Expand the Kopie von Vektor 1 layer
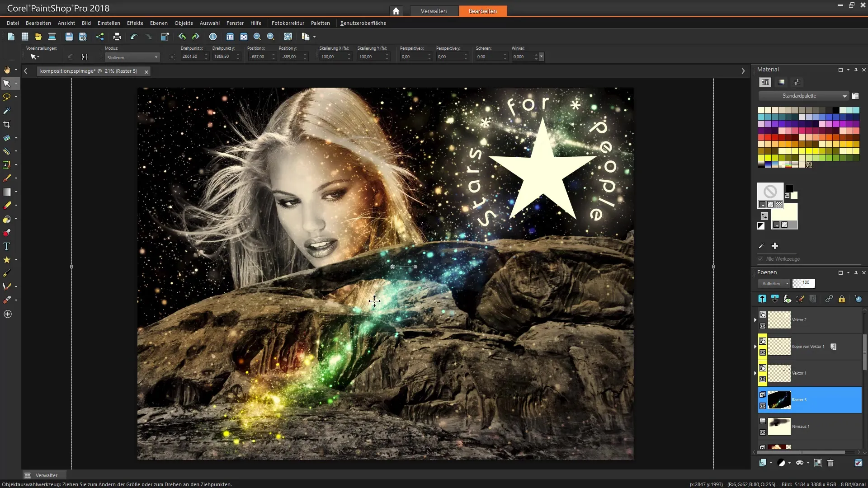 pyautogui.click(x=755, y=347)
